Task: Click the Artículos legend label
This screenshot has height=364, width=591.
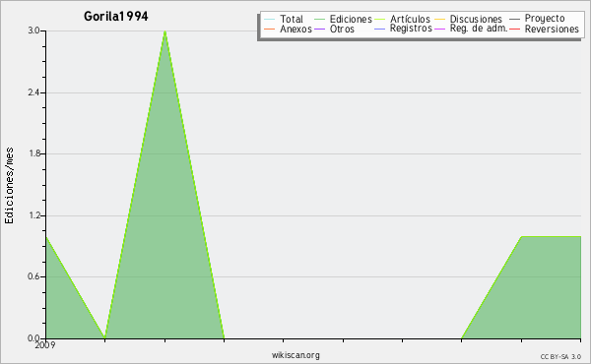Action: click(410, 19)
